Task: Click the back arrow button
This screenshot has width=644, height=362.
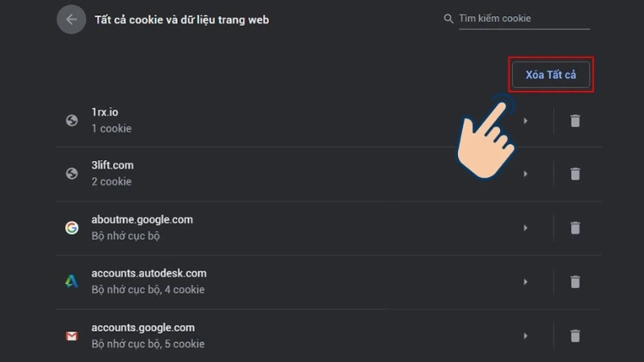Action: click(x=71, y=19)
